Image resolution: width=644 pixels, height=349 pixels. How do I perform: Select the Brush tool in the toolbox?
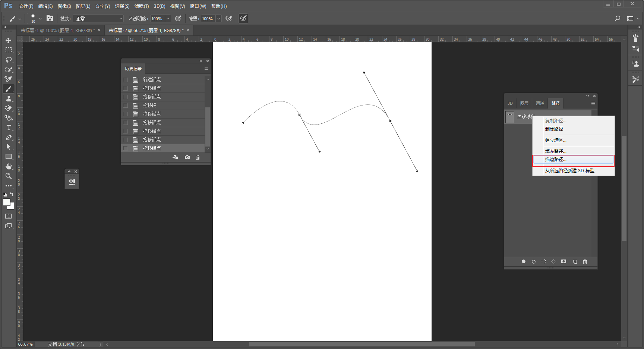click(8, 89)
